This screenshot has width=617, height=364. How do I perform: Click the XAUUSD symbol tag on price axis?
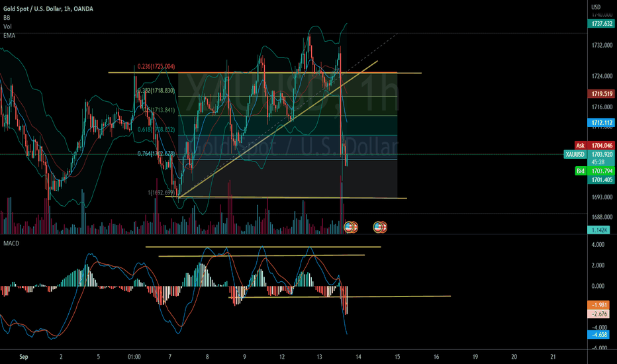tap(575, 154)
